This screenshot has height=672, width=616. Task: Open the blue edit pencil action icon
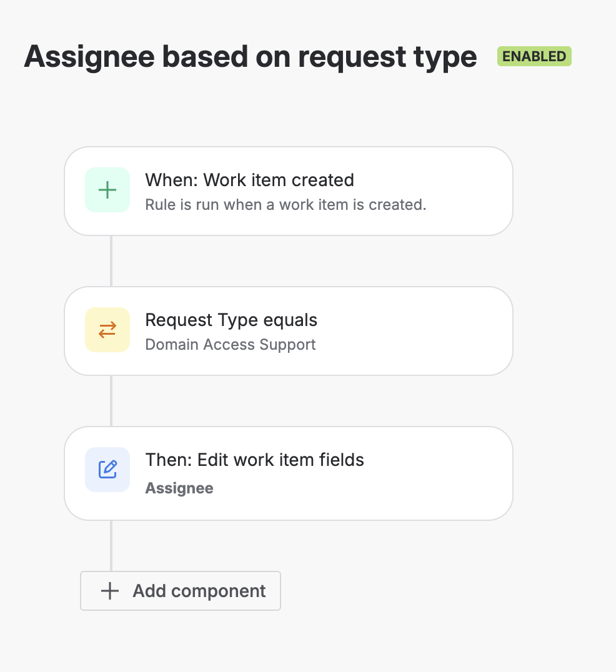(107, 470)
